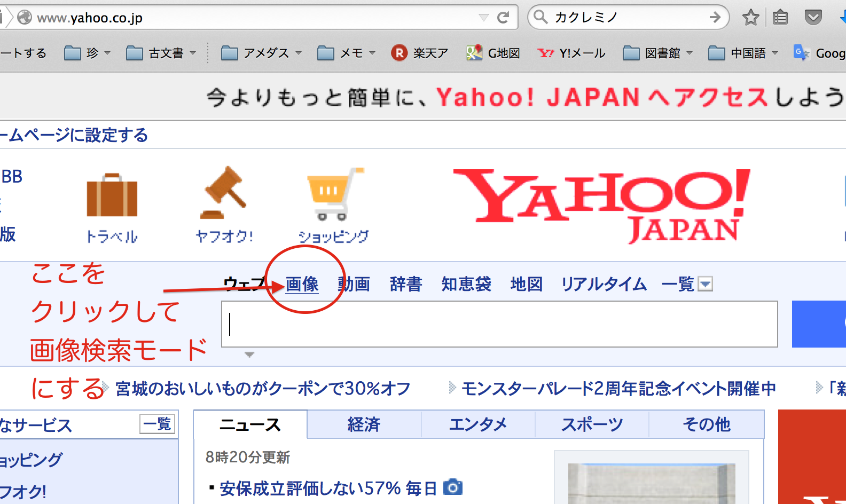Open the bookmarks list icon

780,18
